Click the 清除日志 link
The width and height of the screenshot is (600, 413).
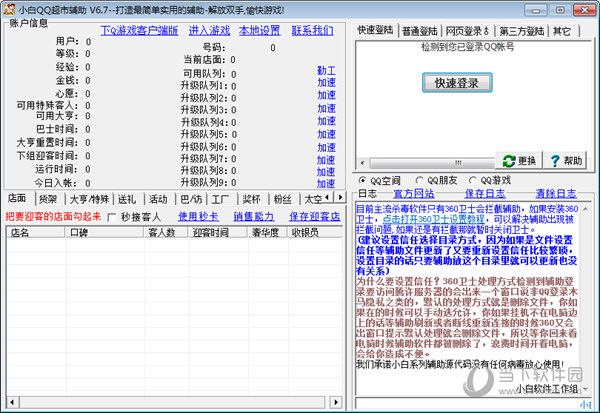click(x=556, y=194)
